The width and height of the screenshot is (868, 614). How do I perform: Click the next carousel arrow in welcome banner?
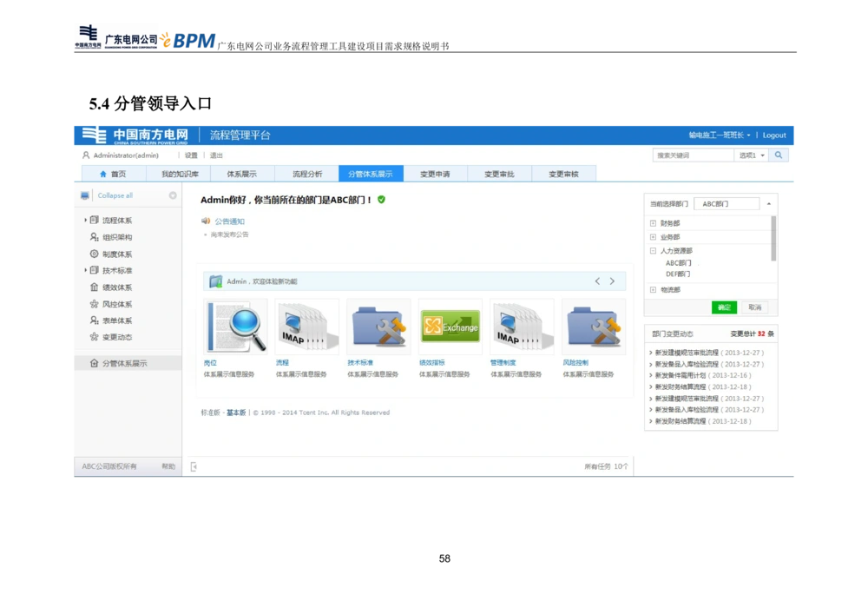click(x=612, y=281)
